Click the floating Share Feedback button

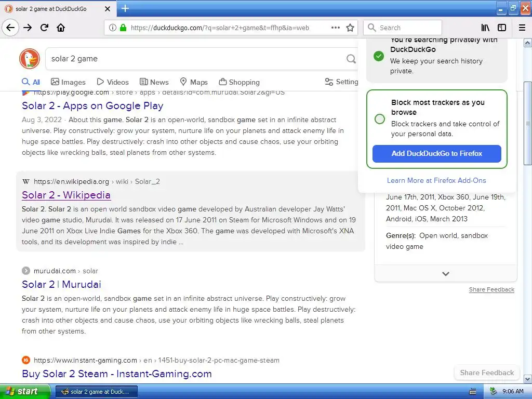(487, 373)
